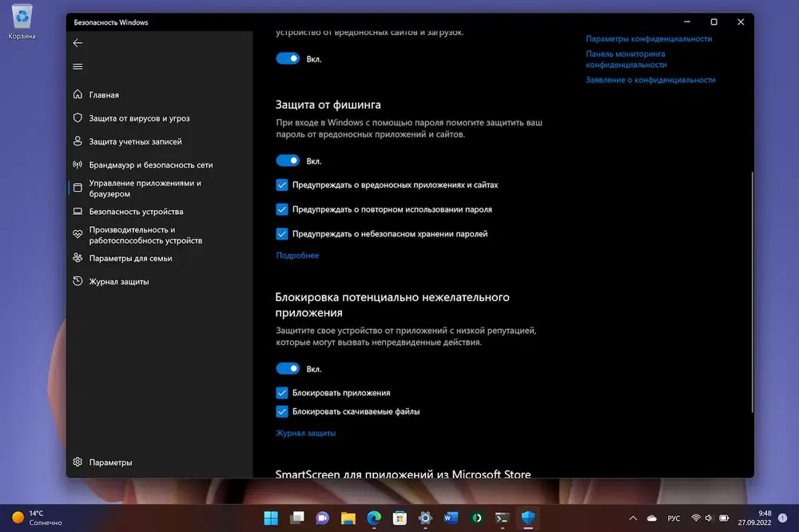Select Производительность и работоспособность устройств
Viewport: 799px width, 532px height.
coord(145,235)
